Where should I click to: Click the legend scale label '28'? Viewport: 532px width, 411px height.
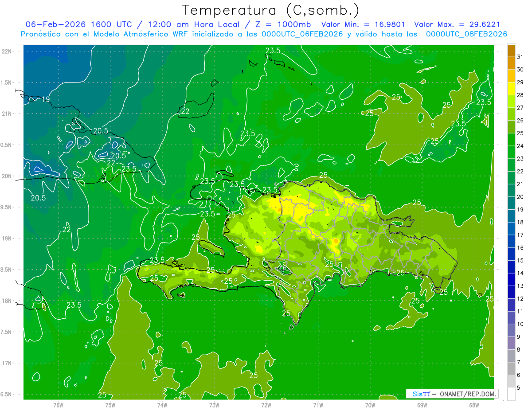(520, 95)
